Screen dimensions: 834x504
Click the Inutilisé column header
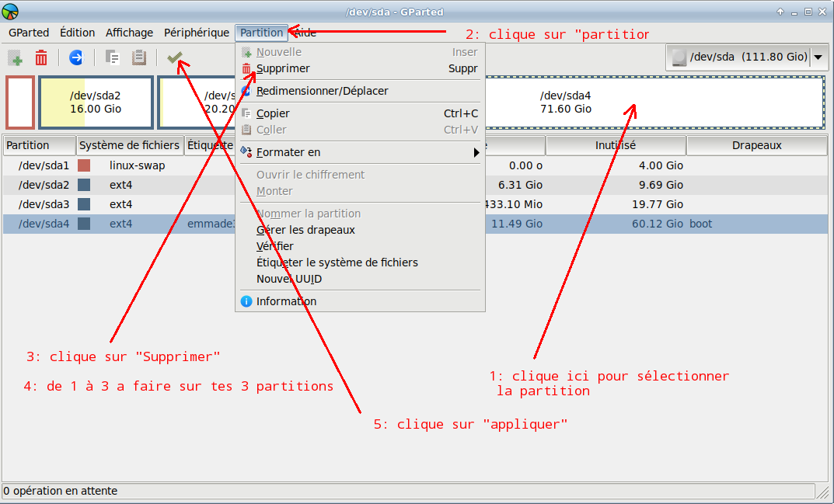click(615, 145)
